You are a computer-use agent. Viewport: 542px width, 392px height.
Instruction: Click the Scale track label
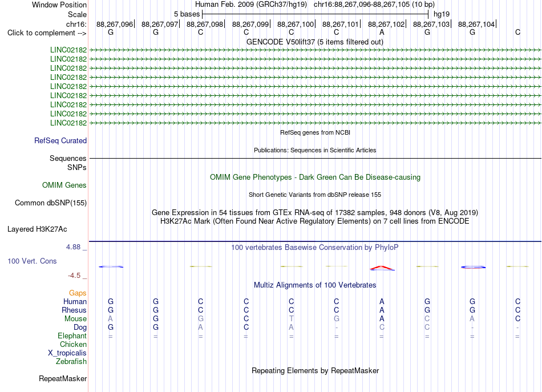pyautogui.click(x=77, y=14)
